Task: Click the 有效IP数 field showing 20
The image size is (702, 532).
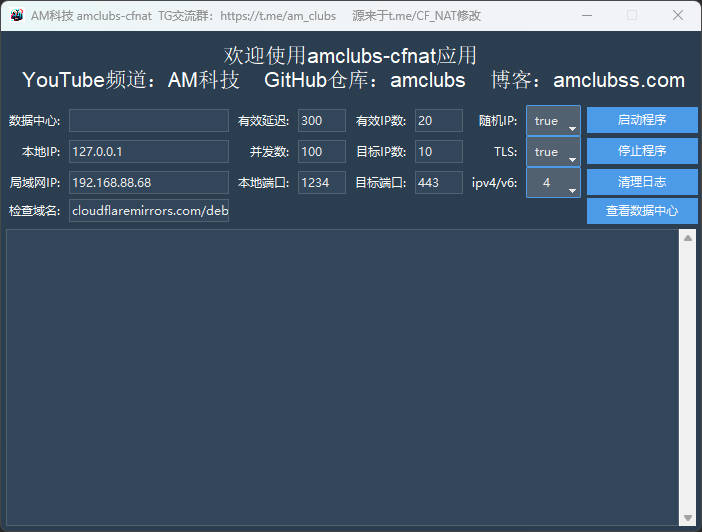Action: coord(438,121)
